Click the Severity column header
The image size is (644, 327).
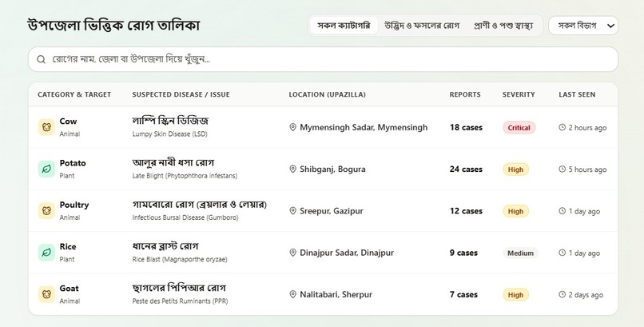(x=519, y=94)
